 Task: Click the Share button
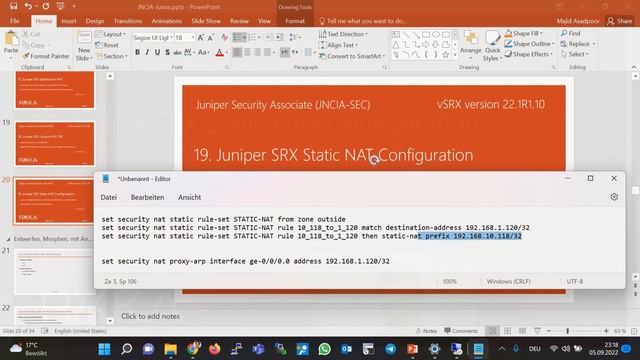620,21
